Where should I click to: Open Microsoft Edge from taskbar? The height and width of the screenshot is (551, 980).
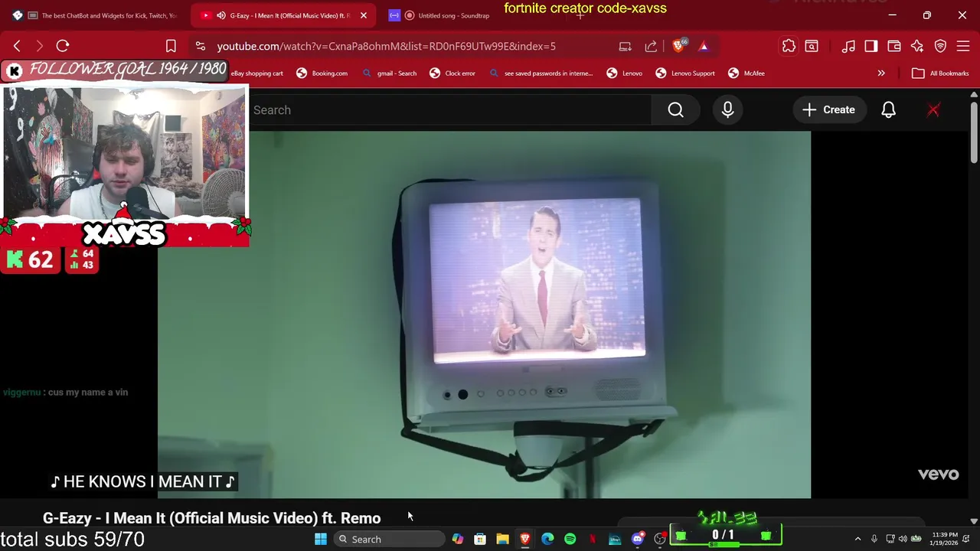click(x=547, y=540)
